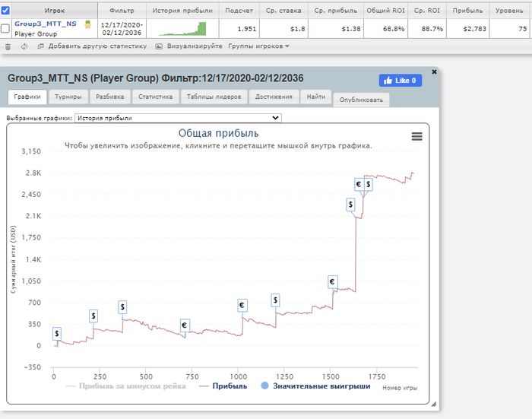Screen dimensions: 532x419
Task: Open the Статистика tab
Action: click(155, 97)
